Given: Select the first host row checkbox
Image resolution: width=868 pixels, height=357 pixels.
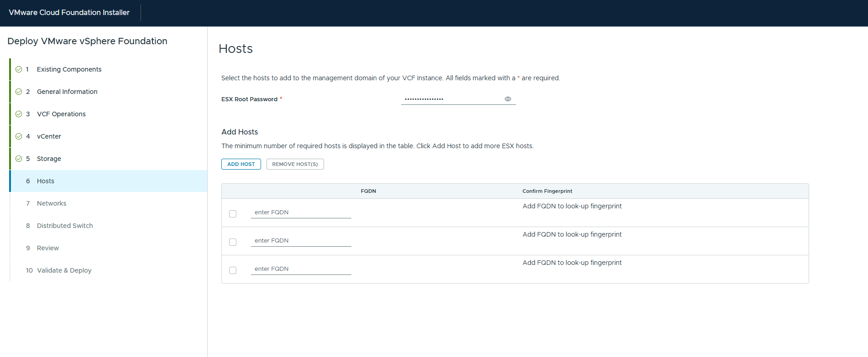Looking at the screenshot, I should coord(233,214).
